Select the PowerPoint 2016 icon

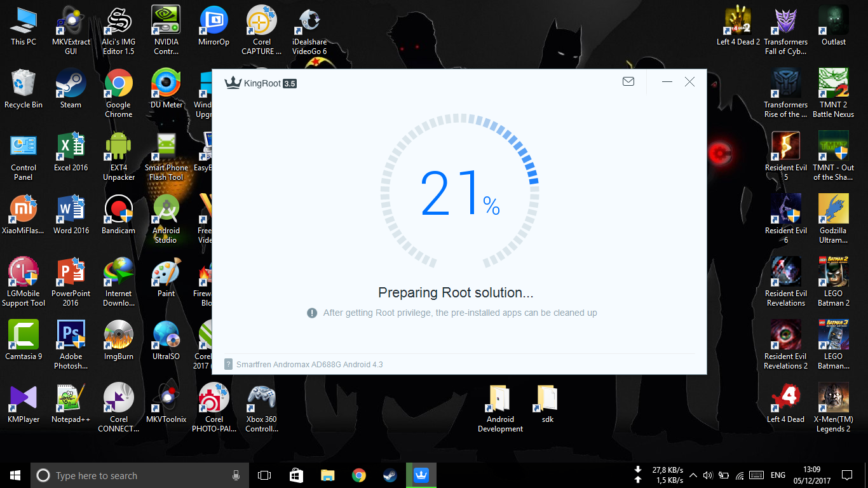[71, 282]
